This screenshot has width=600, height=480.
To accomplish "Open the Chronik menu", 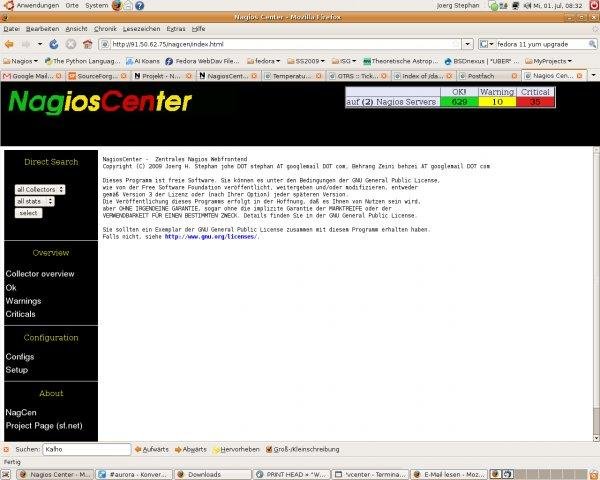I will point(105,29).
